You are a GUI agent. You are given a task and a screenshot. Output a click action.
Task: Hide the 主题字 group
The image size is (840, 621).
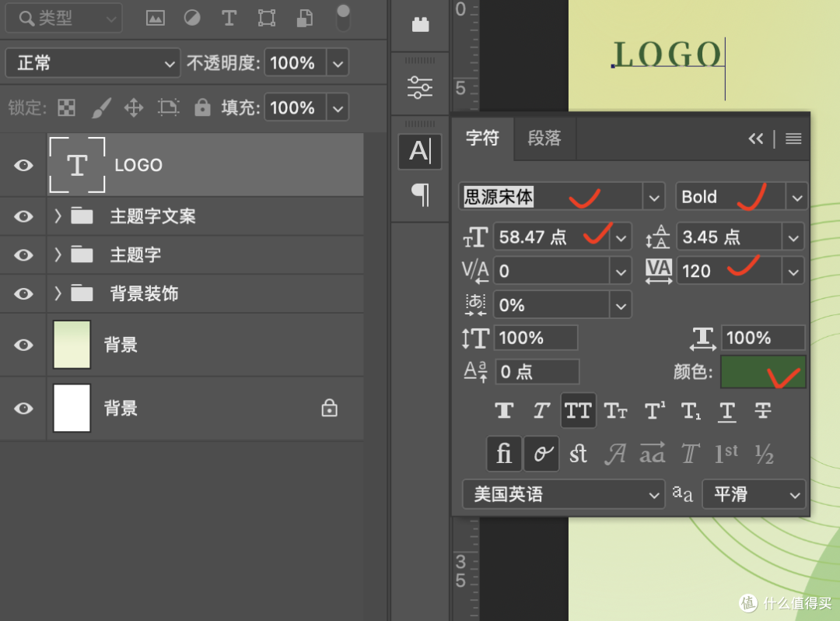[x=23, y=255]
